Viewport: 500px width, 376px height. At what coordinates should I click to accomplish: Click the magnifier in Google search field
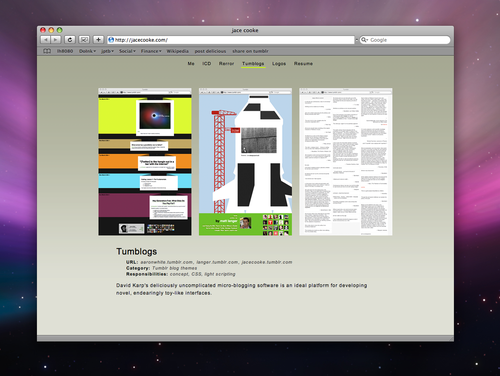click(365, 40)
